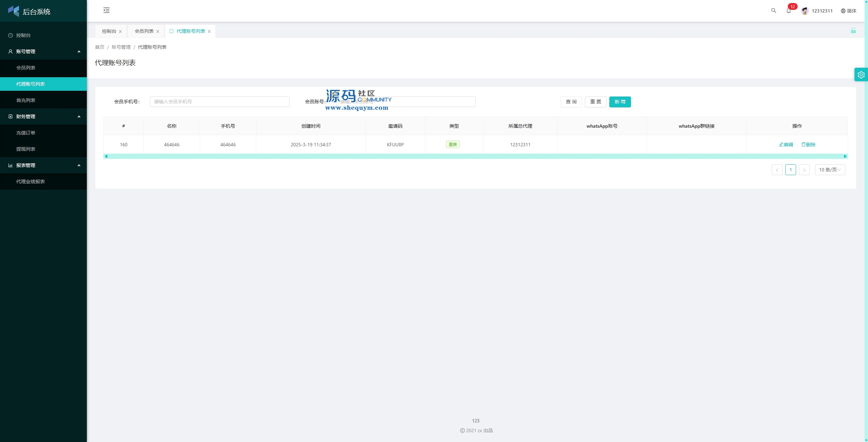Screen dimensions: 868x442
Task: Click the user avatar 12312311
Action: click(805, 11)
